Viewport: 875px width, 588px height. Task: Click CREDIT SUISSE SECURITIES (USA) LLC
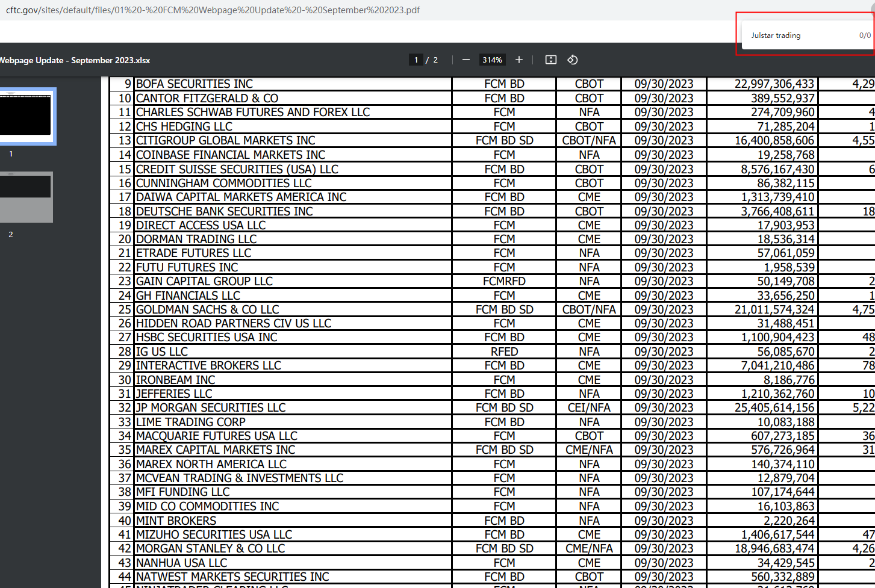[x=237, y=169]
